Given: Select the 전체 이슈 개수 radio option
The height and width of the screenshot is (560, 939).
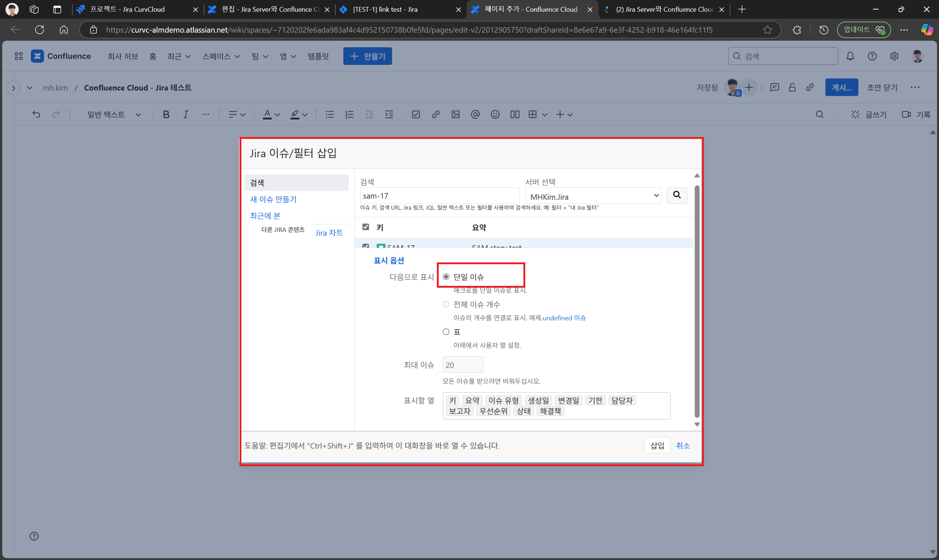Looking at the screenshot, I should pyautogui.click(x=446, y=304).
